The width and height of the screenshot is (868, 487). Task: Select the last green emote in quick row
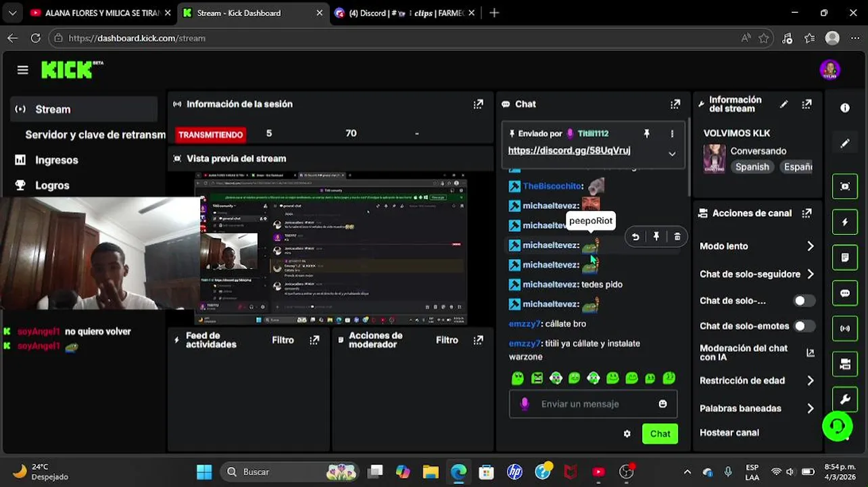point(669,378)
